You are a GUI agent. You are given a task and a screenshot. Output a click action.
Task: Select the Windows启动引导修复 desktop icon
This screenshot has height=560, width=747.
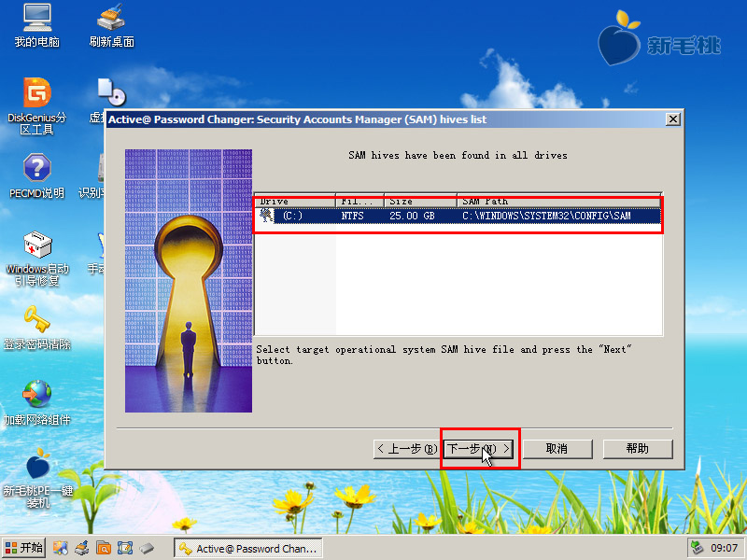point(37,259)
